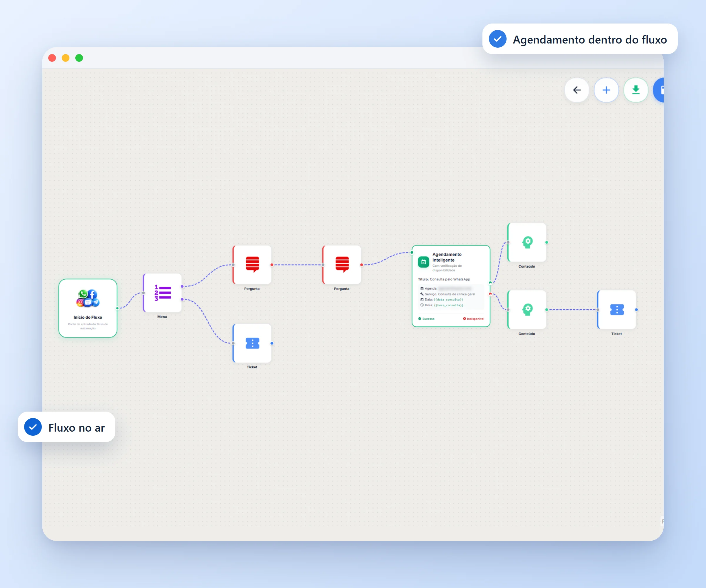
Task: Click the green download icon button
Action: click(x=635, y=90)
